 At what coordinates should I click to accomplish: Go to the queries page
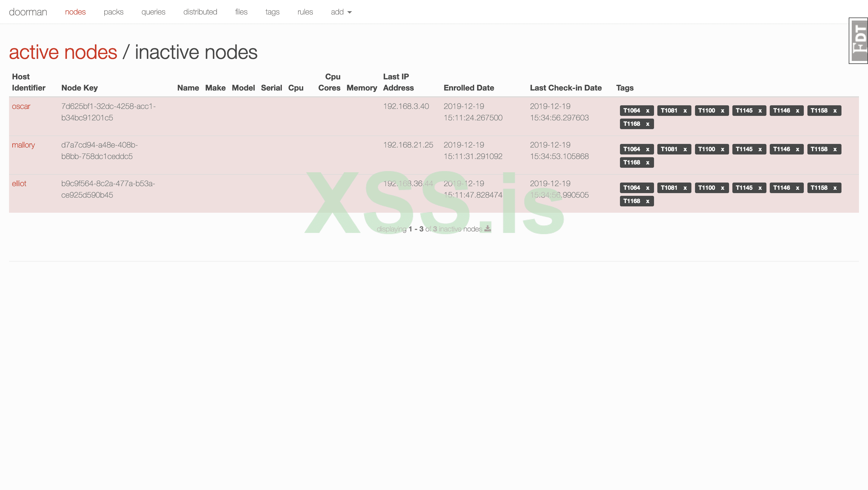click(x=153, y=12)
